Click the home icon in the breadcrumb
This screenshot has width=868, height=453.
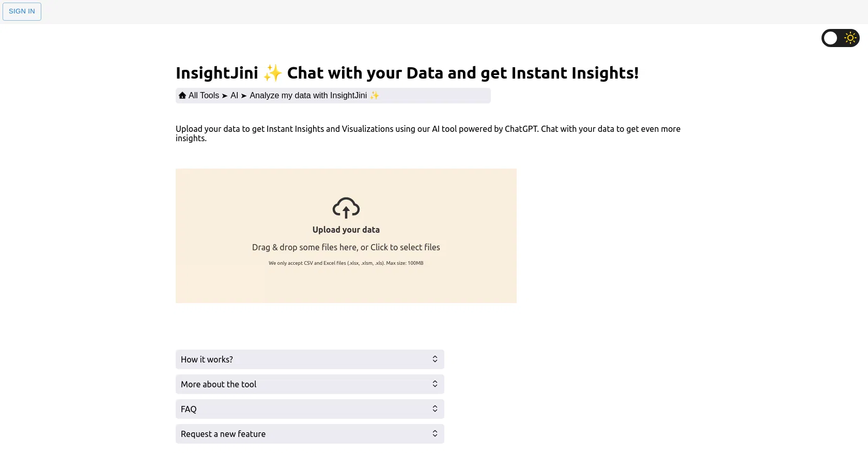[182, 95]
